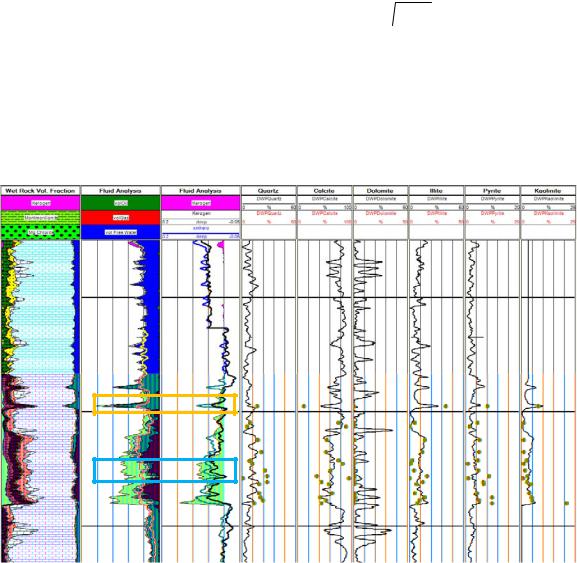Select the black DWPCalcite curve label
Screen dimensions: 577x563
pyautogui.click(x=325, y=199)
